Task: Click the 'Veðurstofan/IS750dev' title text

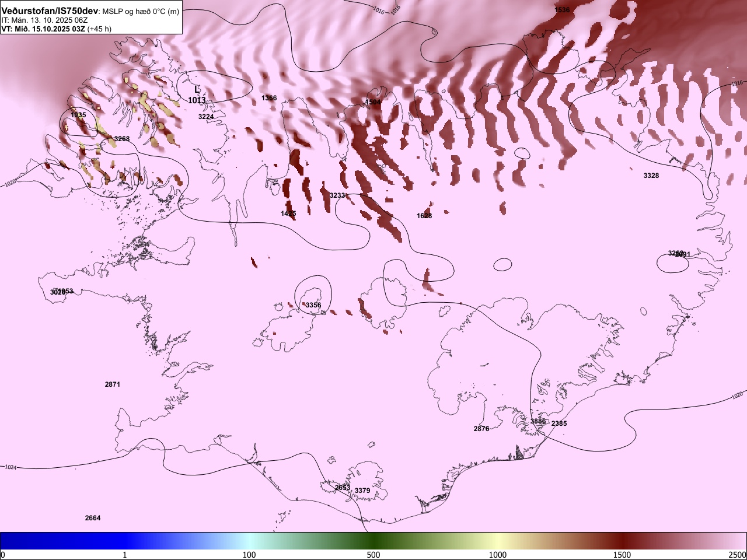Action: (x=50, y=11)
